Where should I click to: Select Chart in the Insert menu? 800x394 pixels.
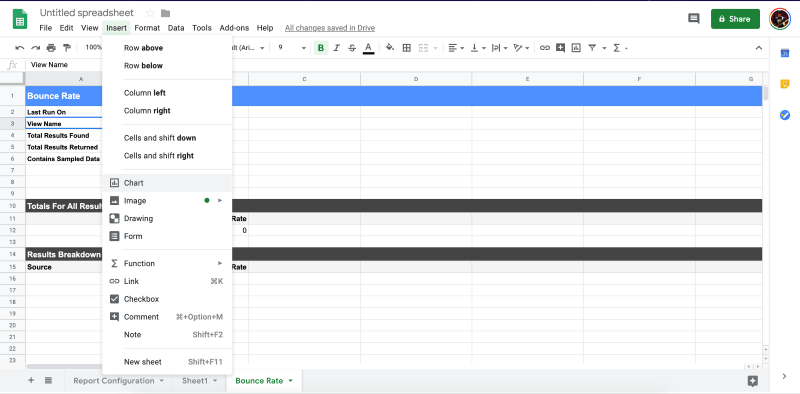[x=167, y=183]
